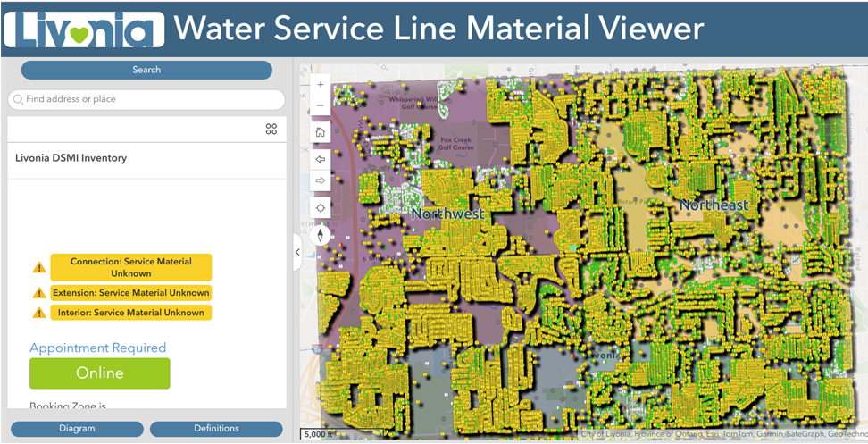The height and width of the screenshot is (444, 868).
Task: Click the Water Service Line Material Viewer title
Action: point(439,28)
